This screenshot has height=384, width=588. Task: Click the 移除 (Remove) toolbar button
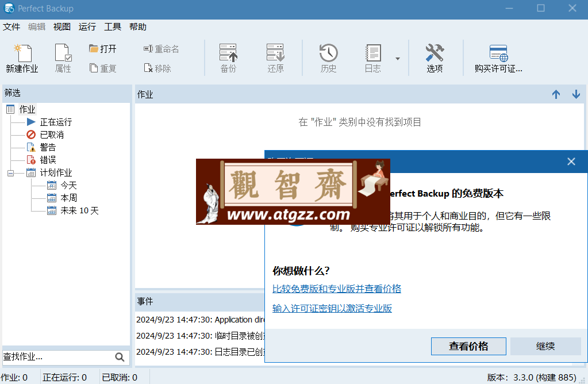[157, 68]
